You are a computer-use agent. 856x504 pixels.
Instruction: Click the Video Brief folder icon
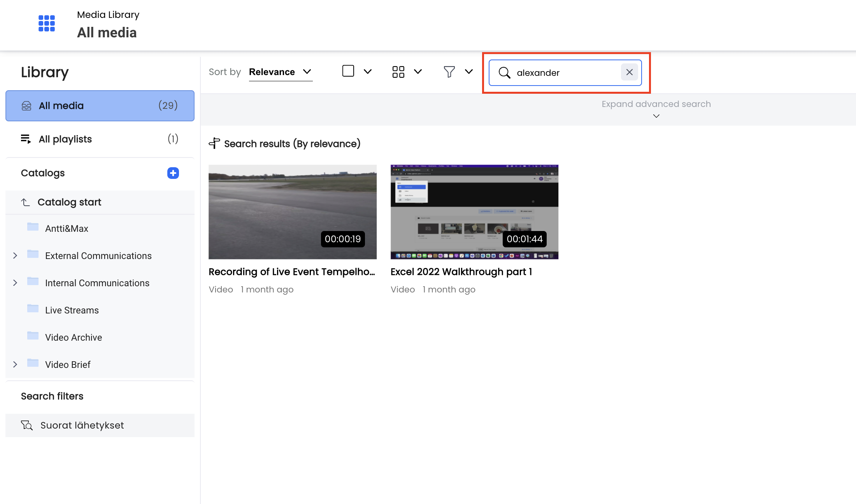click(33, 363)
